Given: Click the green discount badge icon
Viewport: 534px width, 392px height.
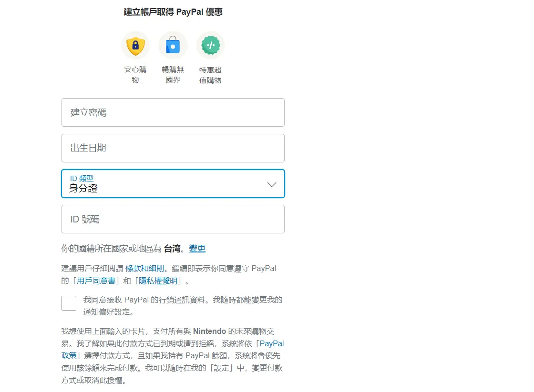Looking at the screenshot, I should point(210,46).
